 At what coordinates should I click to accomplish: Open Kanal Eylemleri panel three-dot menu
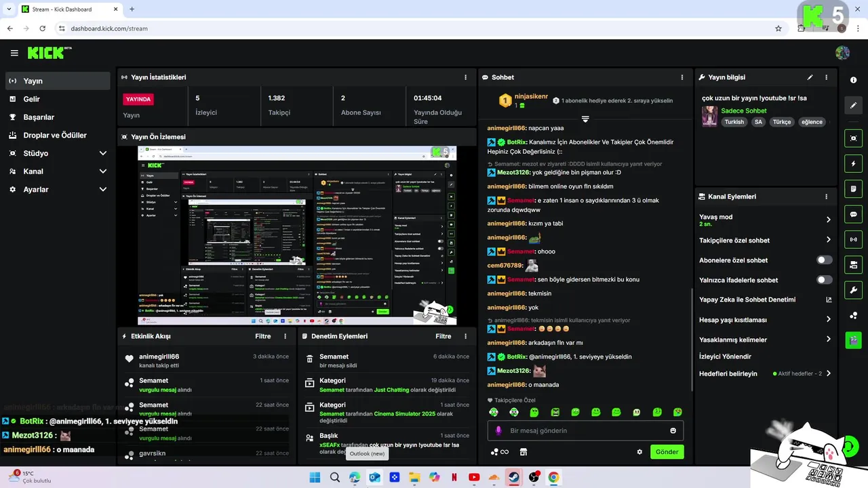coord(826,197)
